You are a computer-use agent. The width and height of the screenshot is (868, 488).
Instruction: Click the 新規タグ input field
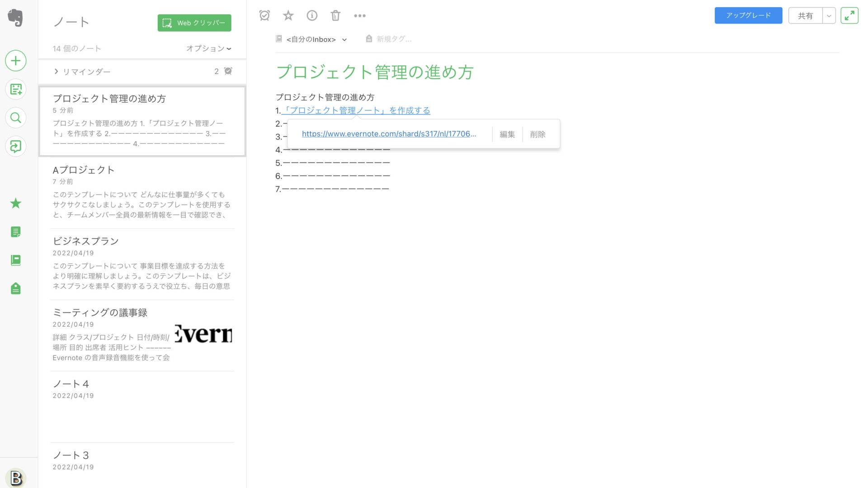pos(393,39)
